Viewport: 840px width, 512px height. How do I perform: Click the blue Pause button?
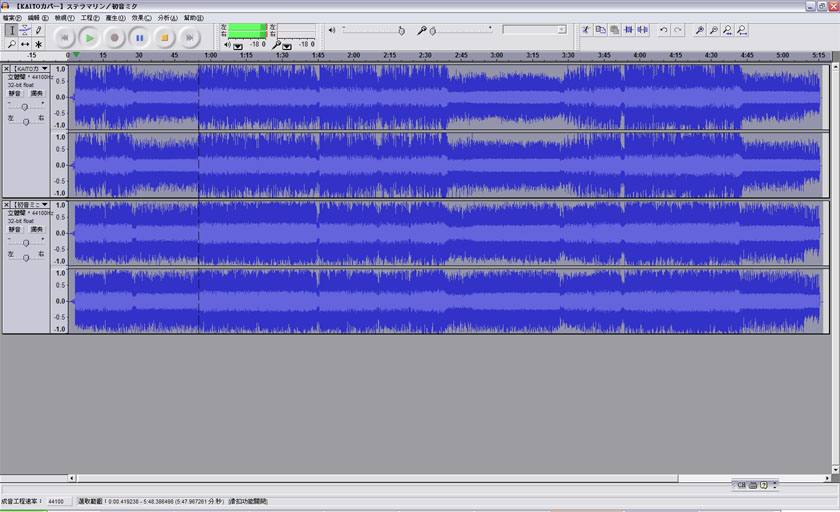(x=139, y=37)
